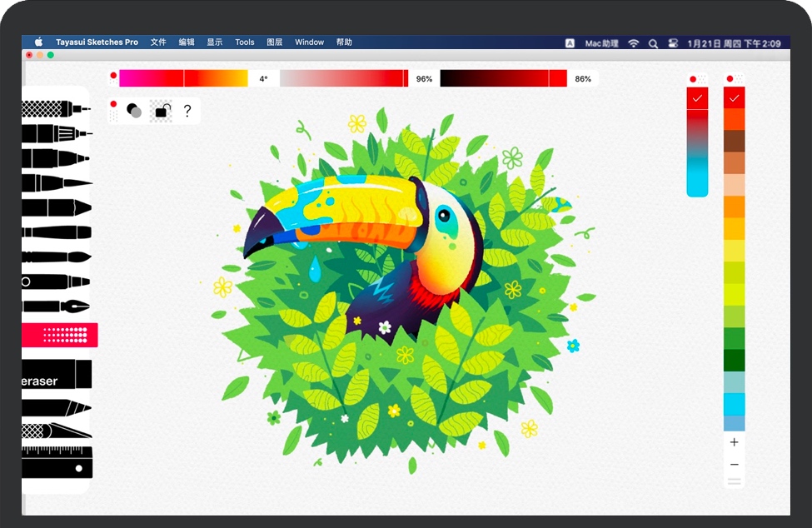Select the cutter knife tool above ruler
The height and width of the screenshot is (528, 812).
(x=56, y=431)
